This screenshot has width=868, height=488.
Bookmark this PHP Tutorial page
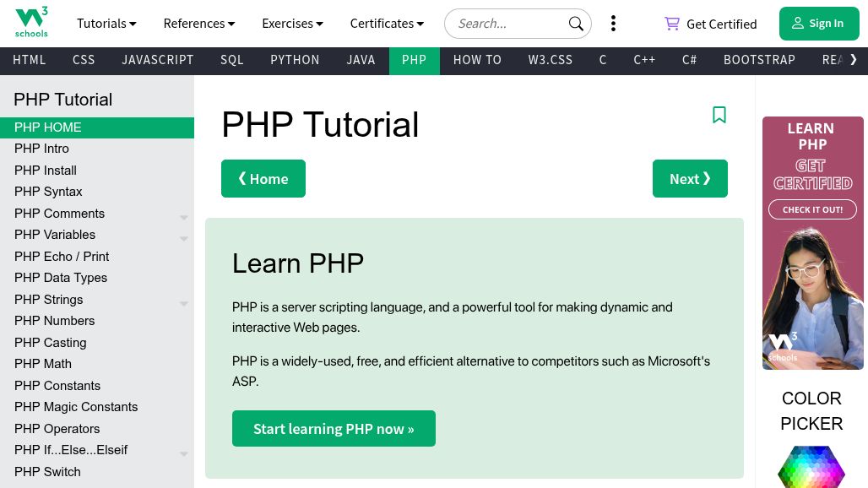coord(719,115)
